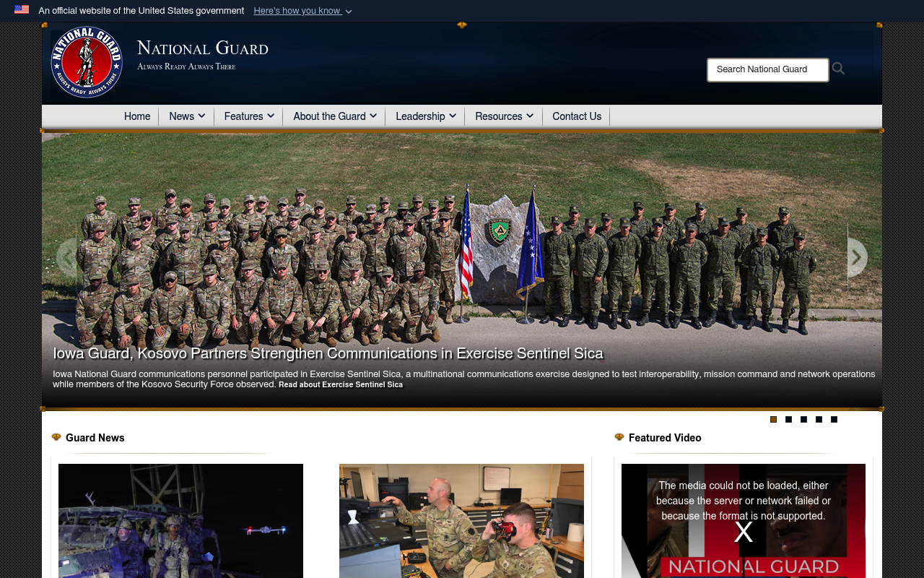924x578 pixels.
Task: Open the night drone news thumbnail
Action: point(180,521)
